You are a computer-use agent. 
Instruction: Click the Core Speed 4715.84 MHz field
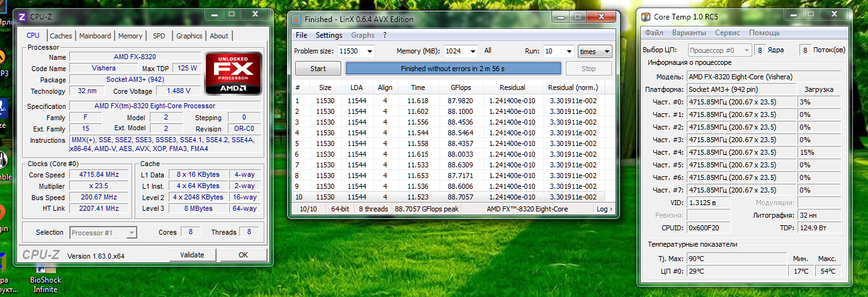click(99, 174)
